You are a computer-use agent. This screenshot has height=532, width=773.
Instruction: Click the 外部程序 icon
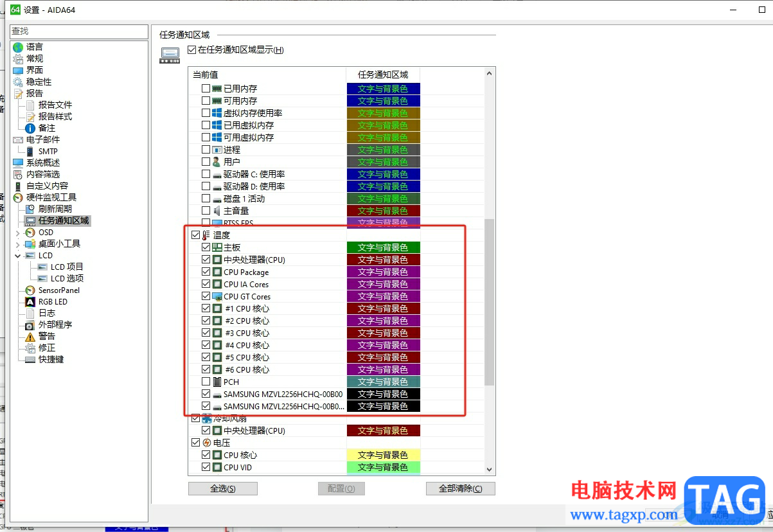pos(30,324)
